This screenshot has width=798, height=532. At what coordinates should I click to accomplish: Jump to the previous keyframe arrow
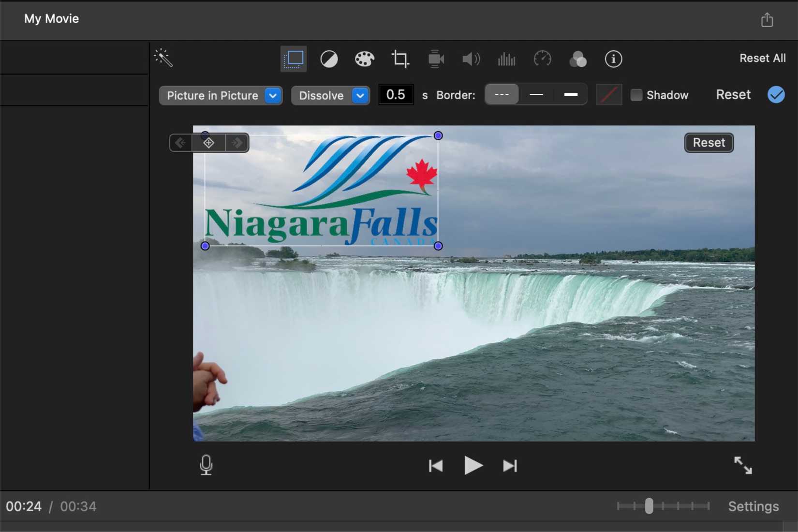coord(180,143)
